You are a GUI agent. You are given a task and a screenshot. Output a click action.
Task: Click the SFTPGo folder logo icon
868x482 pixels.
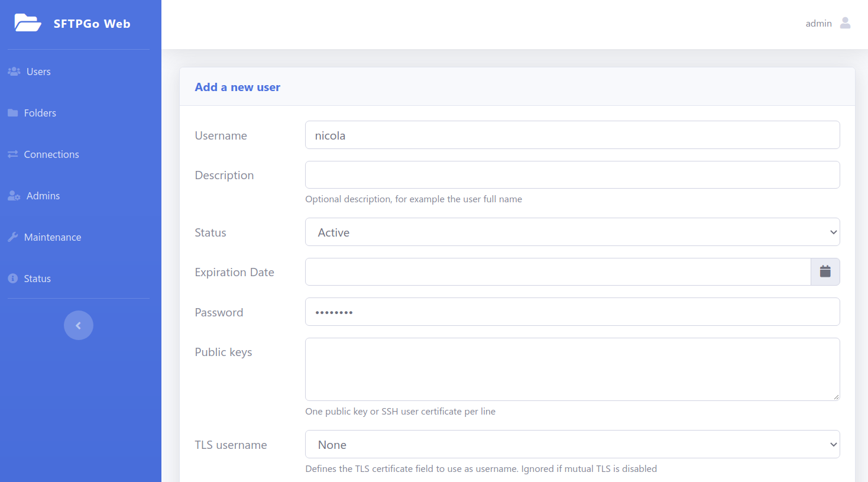(x=27, y=23)
